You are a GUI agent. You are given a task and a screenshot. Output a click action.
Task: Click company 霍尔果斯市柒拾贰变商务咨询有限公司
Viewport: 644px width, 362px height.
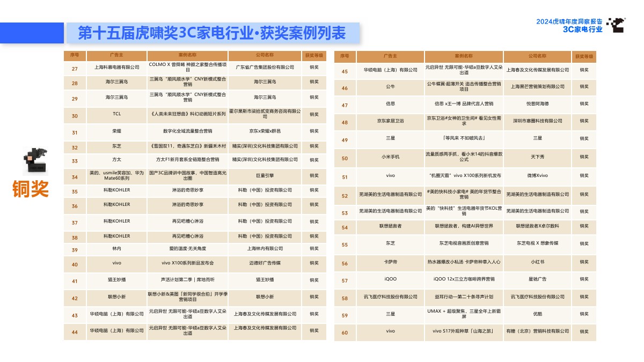(265, 114)
